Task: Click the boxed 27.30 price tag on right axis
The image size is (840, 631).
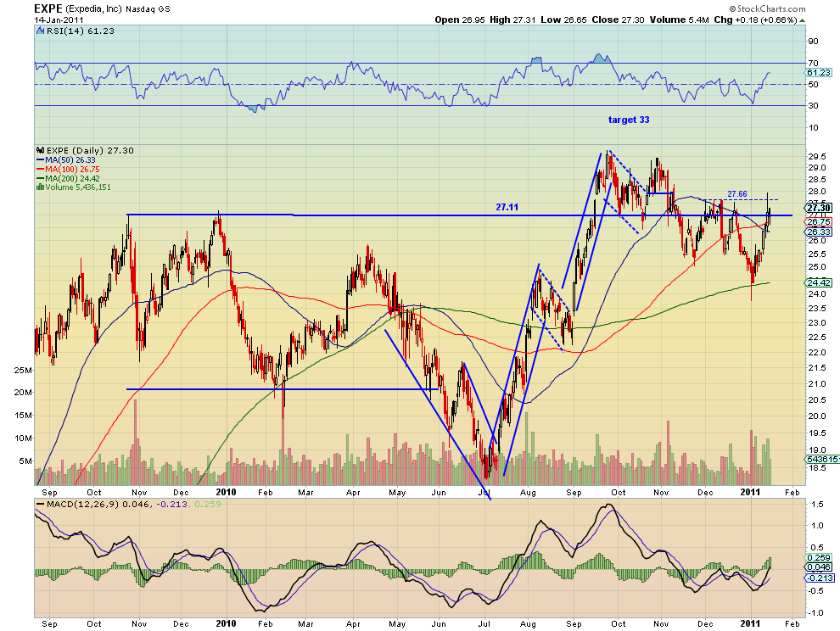Action: pyautogui.click(x=819, y=208)
